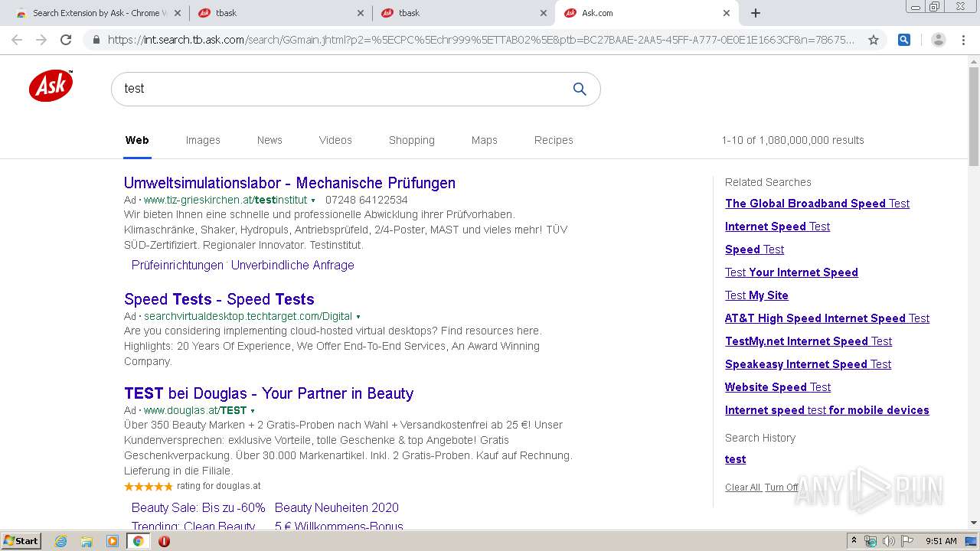Viewport: 980px width, 551px height.
Task: Open Beauty Sale: Bis zu -60% sitelink
Action: 198,507
